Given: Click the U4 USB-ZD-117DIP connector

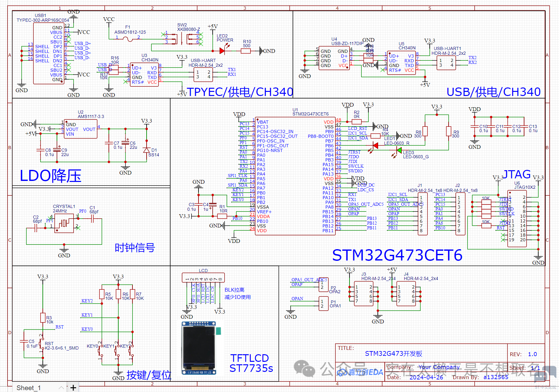Looking at the screenshot, I should [334, 58].
